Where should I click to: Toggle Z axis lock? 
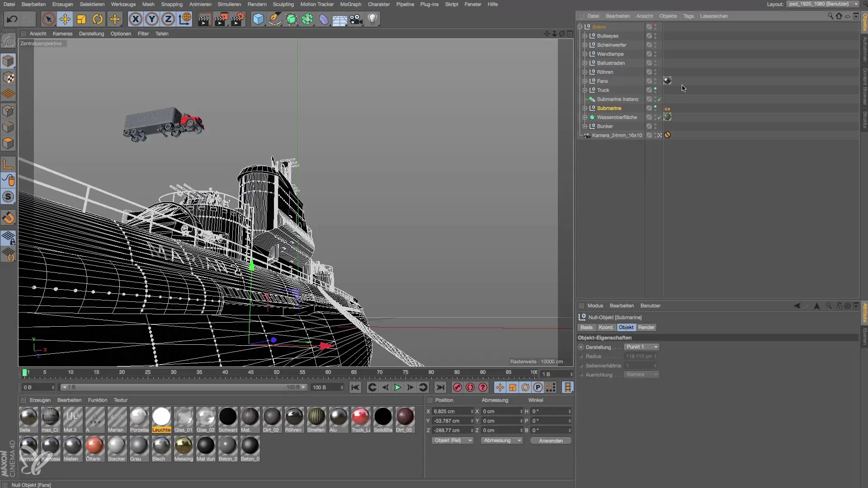point(168,19)
